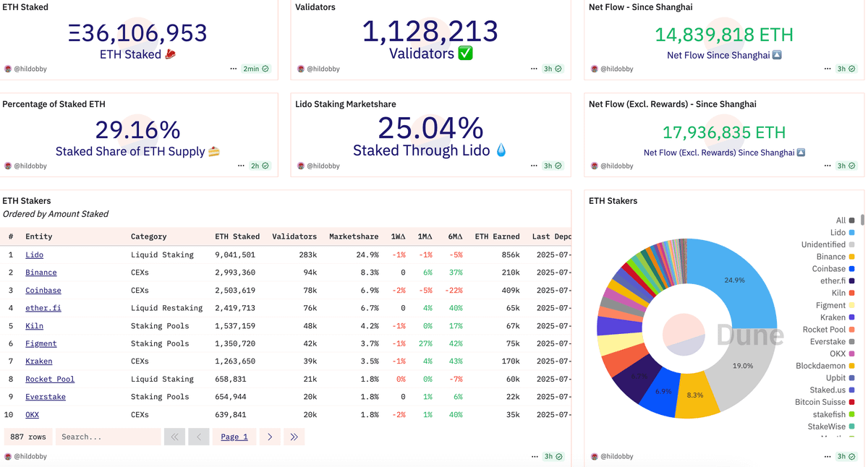This screenshot has width=868, height=467.
Task: Click the 3h refresh badge in Lido Staking Marketshare
Action: pyautogui.click(x=553, y=166)
